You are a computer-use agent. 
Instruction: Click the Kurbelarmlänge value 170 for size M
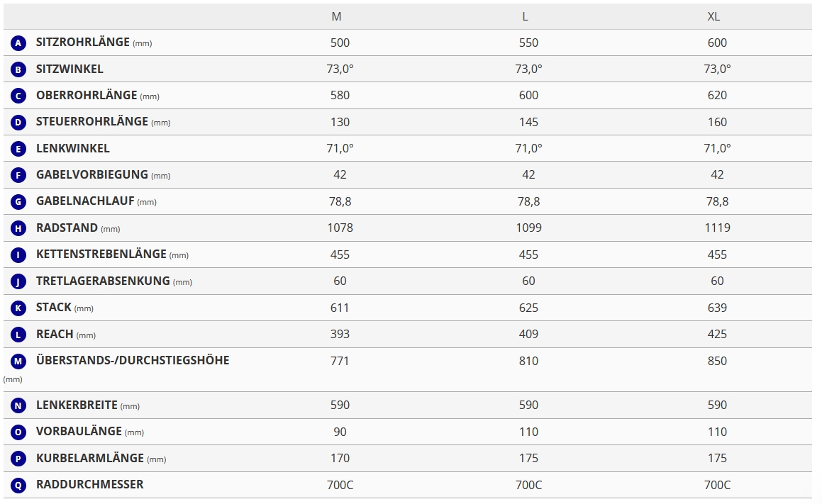[x=340, y=459]
